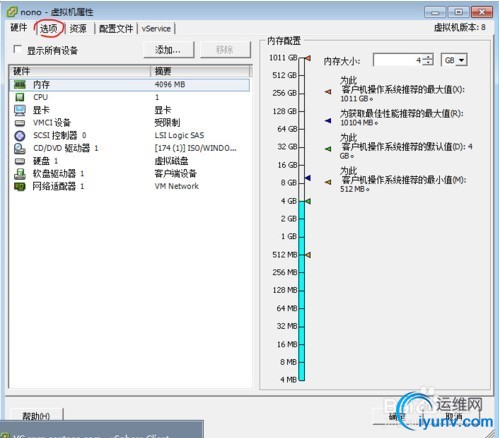Click the maximum value marker at 1011 GB
The image size is (499, 438).
pos(308,58)
